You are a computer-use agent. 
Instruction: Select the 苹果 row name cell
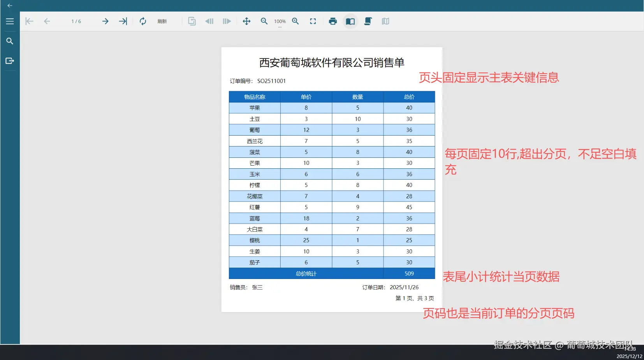coord(255,108)
